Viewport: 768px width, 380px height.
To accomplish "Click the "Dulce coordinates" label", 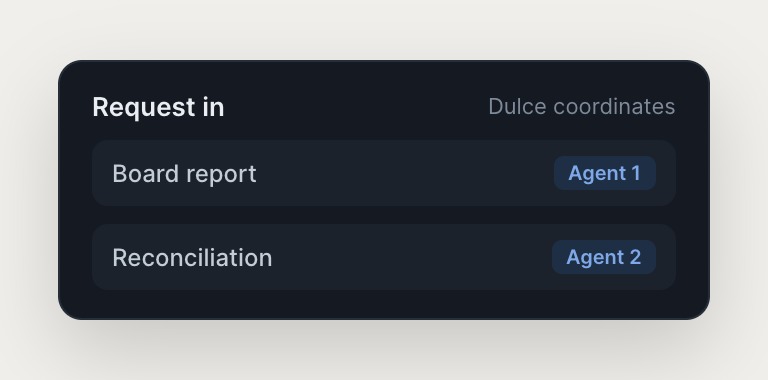I will (x=581, y=107).
